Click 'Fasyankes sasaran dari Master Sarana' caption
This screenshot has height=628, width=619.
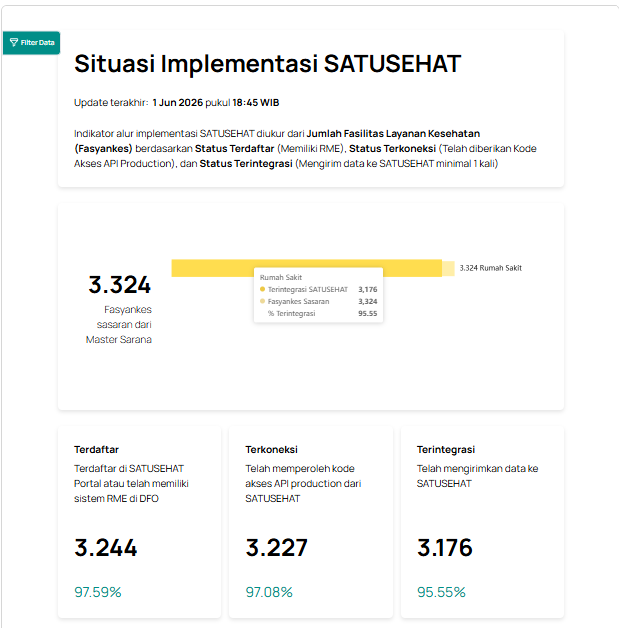click(x=119, y=324)
